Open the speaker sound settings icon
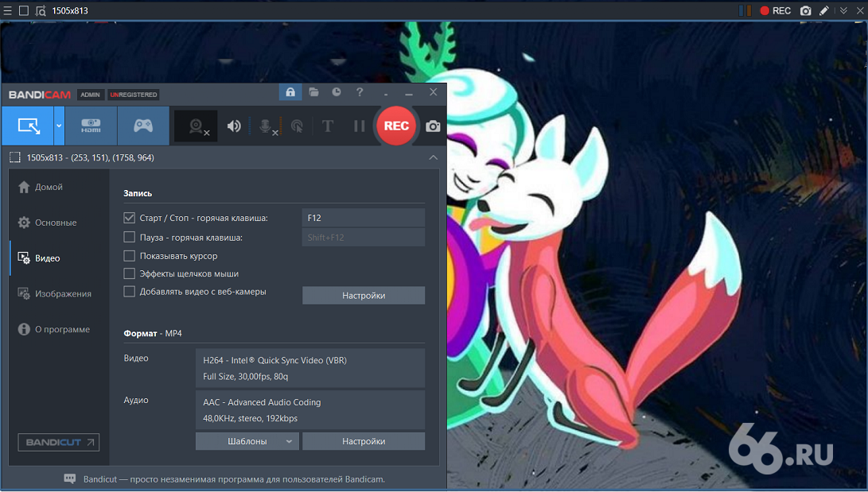Image resolution: width=868 pixels, height=492 pixels. pyautogui.click(x=234, y=126)
